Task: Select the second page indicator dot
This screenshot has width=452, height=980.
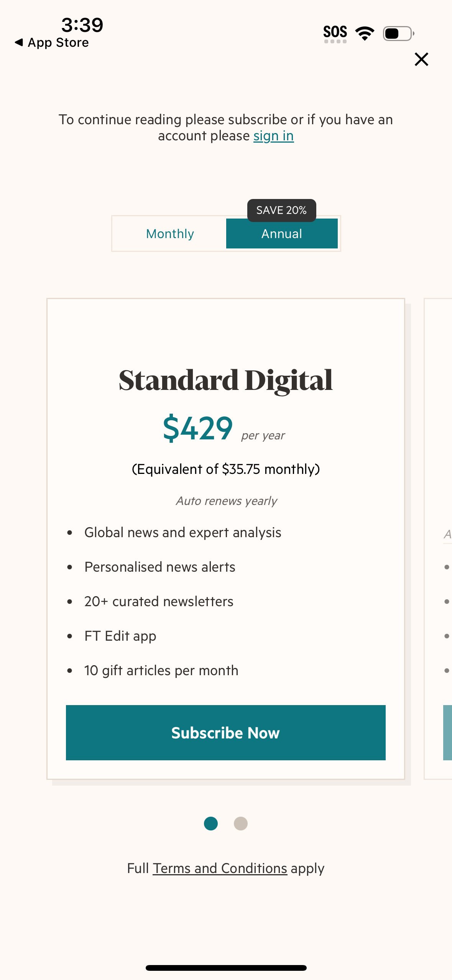Action: click(241, 824)
